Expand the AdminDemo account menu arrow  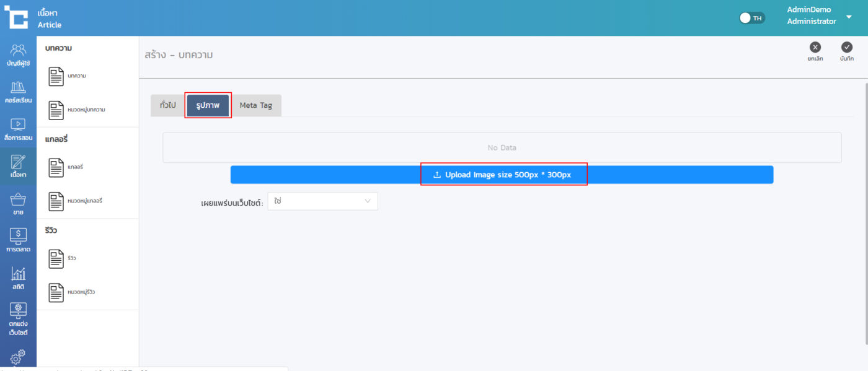[849, 17]
